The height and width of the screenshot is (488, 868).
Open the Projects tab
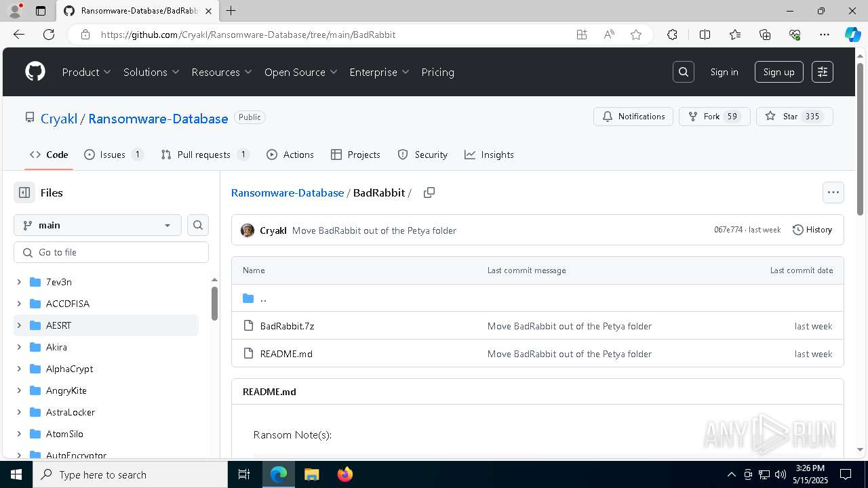click(355, 155)
